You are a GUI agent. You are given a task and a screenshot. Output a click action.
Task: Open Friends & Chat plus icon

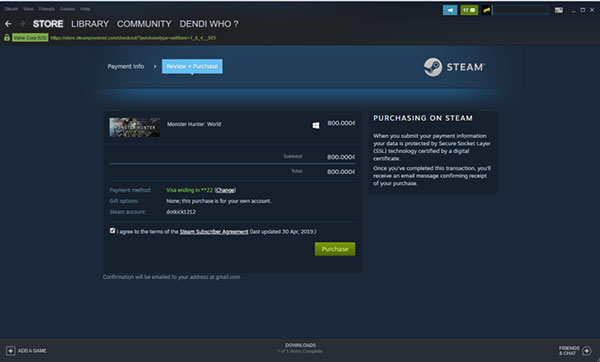(x=587, y=351)
